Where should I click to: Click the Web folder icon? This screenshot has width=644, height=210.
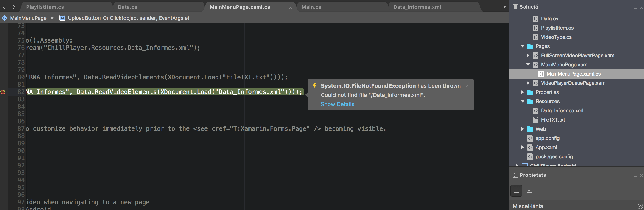(530, 129)
